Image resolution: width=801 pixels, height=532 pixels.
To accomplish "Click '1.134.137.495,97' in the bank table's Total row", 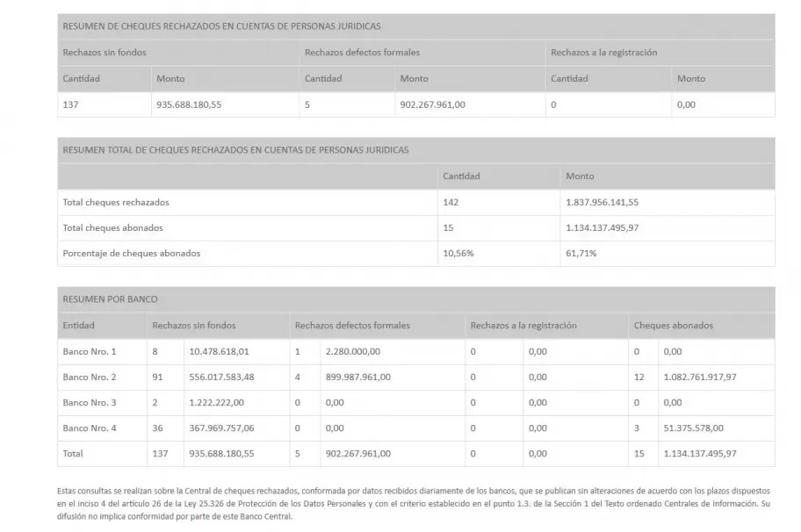I will click(700, 453).
